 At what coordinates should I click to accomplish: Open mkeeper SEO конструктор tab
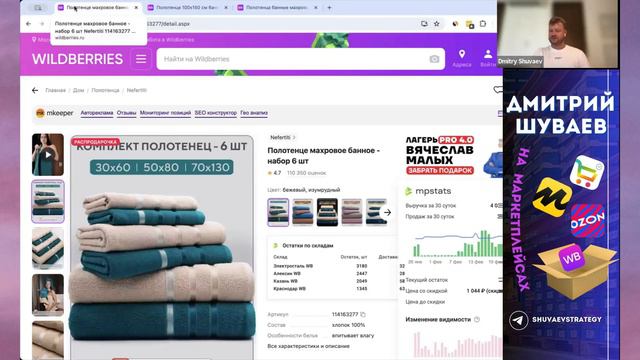pyautogui.click(x=216, y=113)
